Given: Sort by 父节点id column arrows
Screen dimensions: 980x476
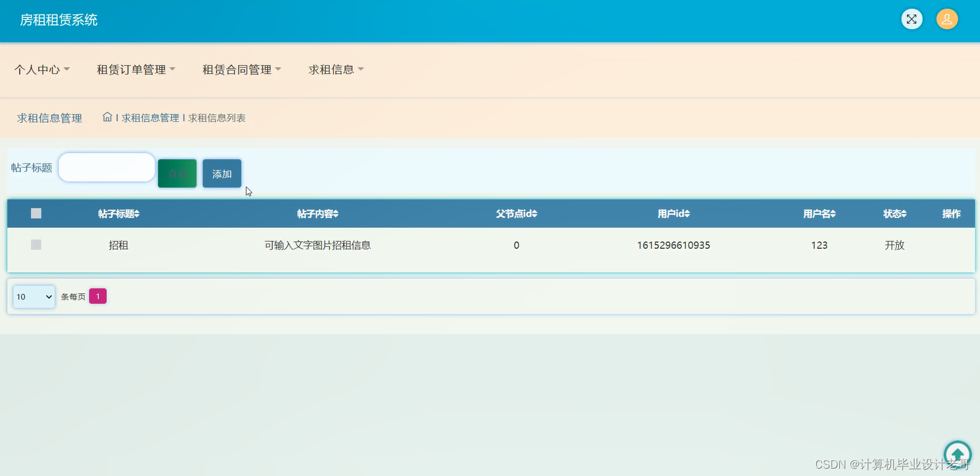Looking at the screenshot, I should click(535, 214).
